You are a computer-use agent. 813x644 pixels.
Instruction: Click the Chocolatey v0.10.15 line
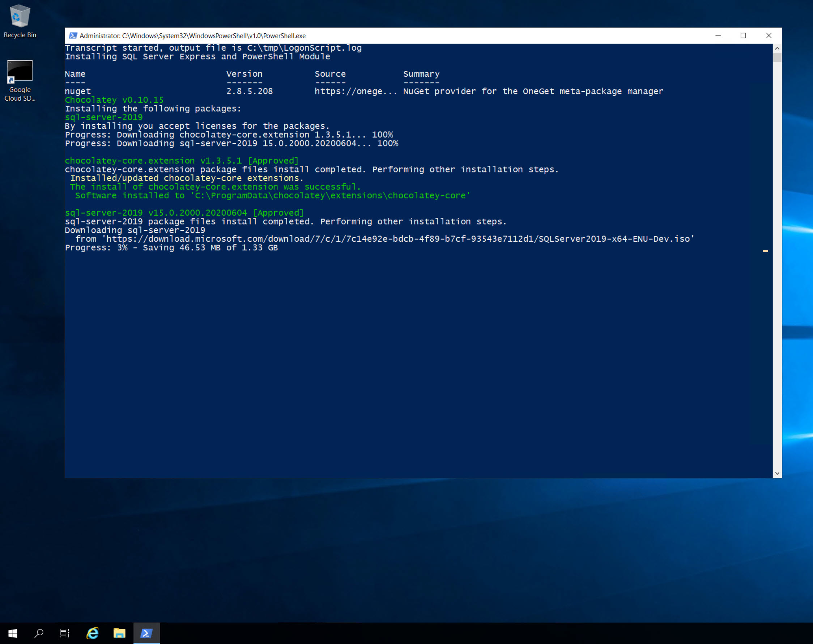coord(114,100)
